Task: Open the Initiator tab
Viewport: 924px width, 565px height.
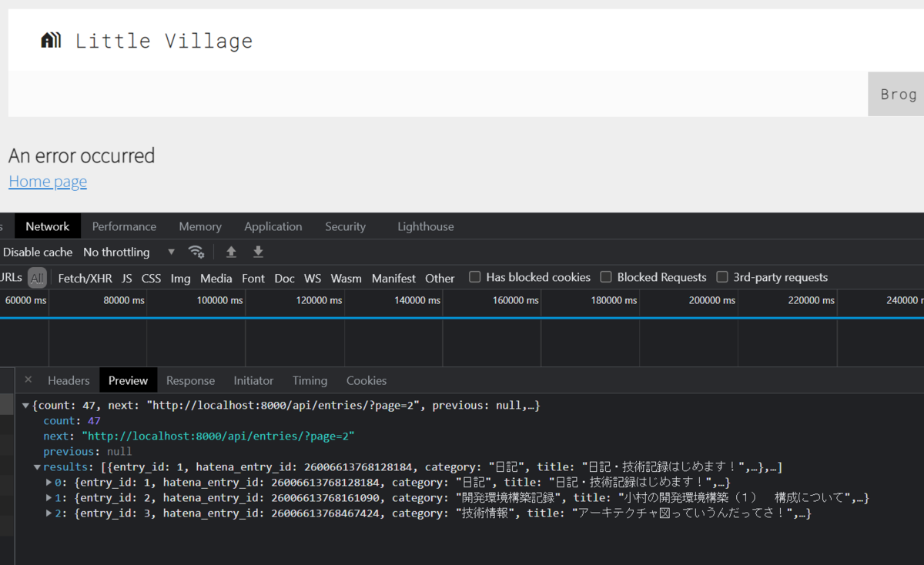Action: [x=253, y=380]
